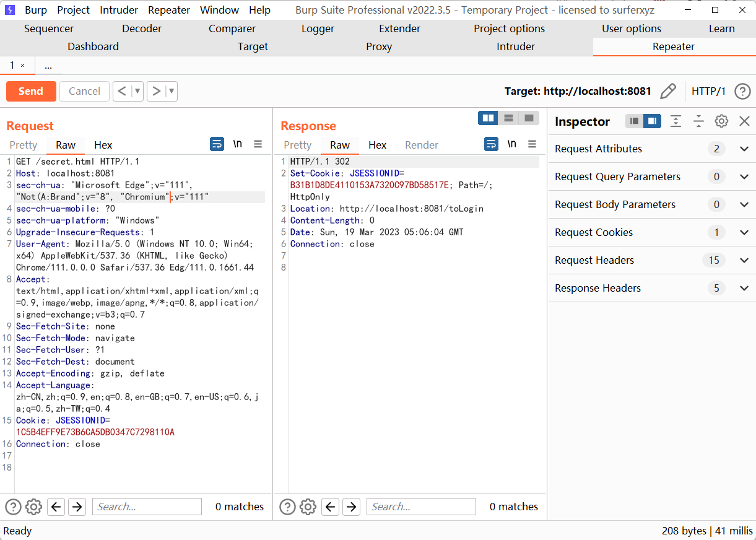Go to next match in Request search
This screenshot has width=756, height=540.
(77, 507)
